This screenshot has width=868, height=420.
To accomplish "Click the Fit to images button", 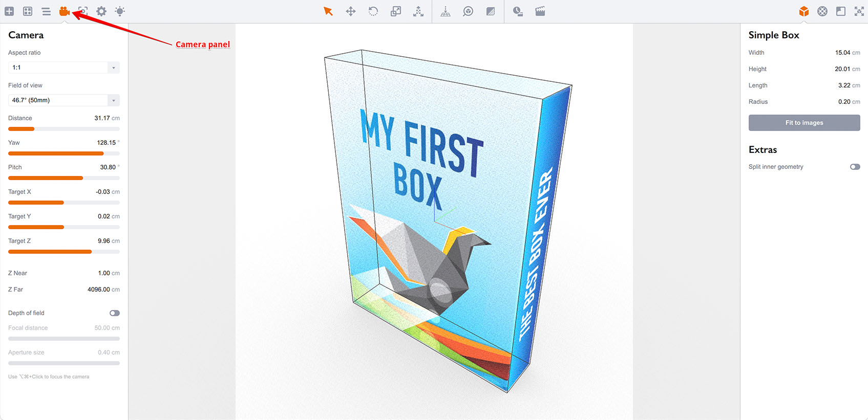I will coord(804,123).
